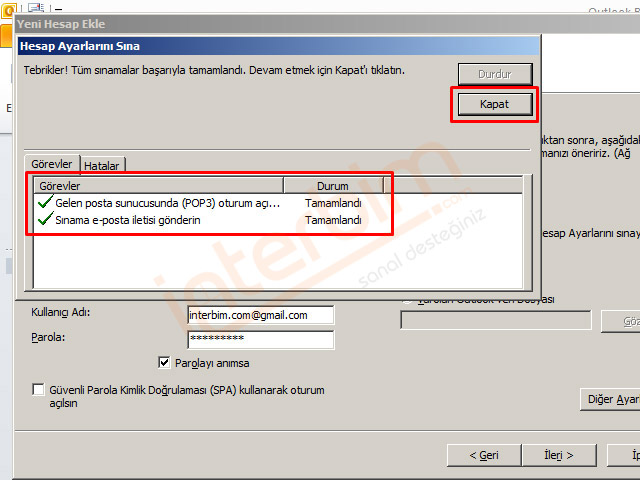
Task: Go back with the Geri button
Action: [x=485, y=455]
